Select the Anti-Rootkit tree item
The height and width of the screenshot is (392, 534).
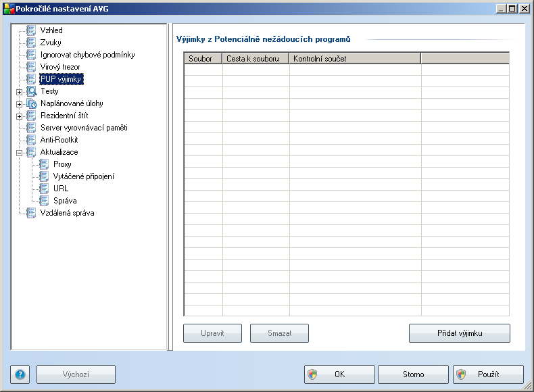pyautogui.click(x=59, y=140)
